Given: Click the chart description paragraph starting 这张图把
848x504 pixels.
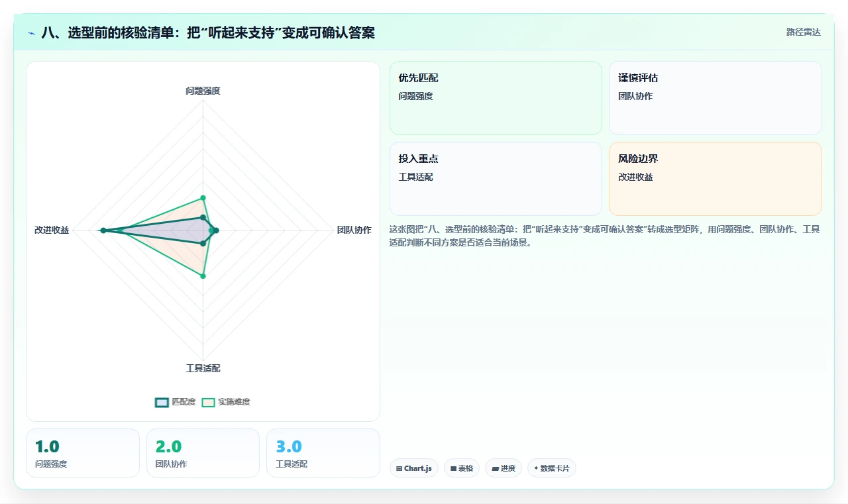Looking at the screenshot, I should pos(605,236).
